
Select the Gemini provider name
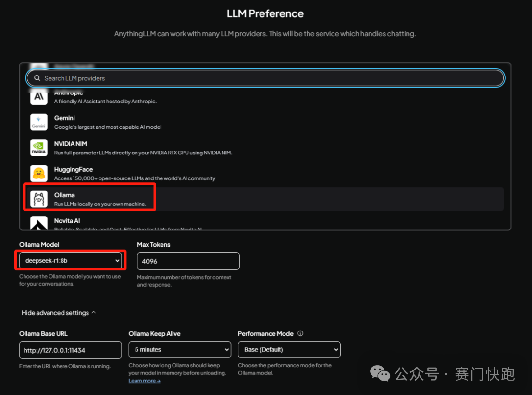coord(64,118)
